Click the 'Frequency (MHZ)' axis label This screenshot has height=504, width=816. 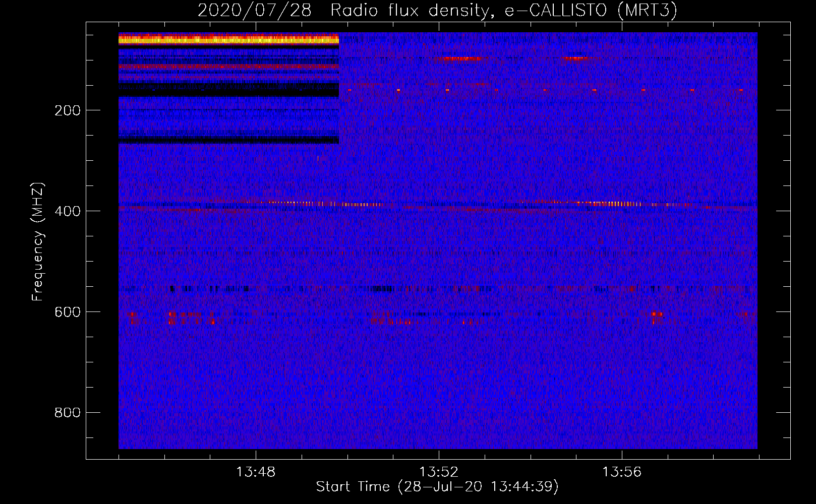pos(38,242)
